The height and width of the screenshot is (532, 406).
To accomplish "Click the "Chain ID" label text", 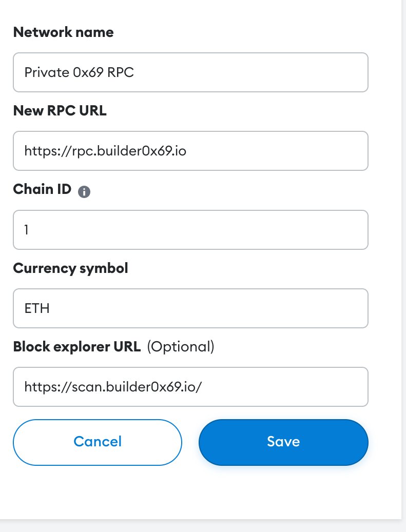I will (42, 189).
